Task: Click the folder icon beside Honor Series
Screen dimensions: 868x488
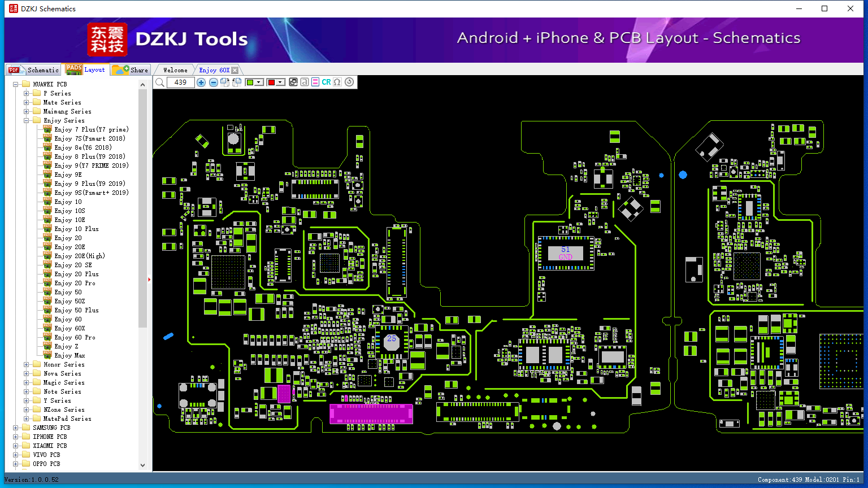Action: click(37, 364)
